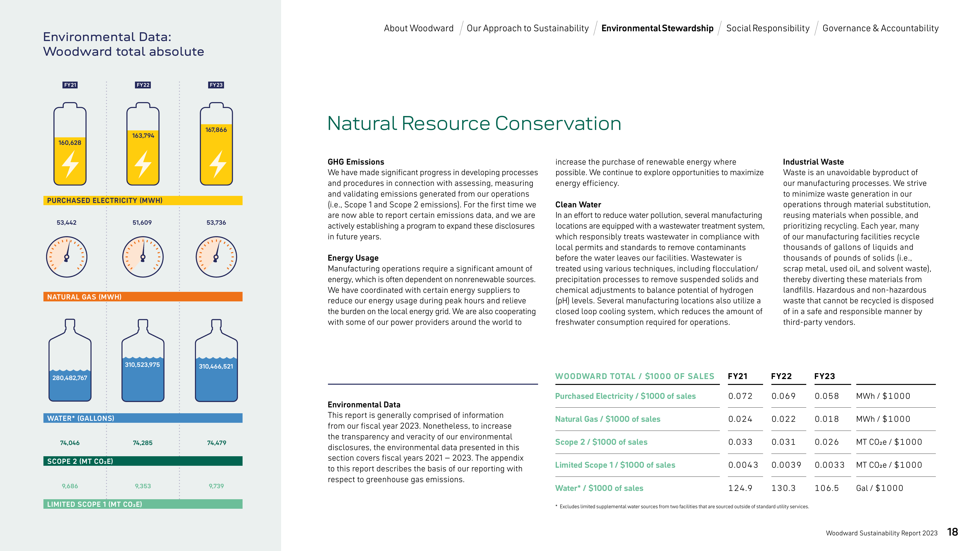
Task: Click the water jug showing 310,466,521
Action: point(216,360)
